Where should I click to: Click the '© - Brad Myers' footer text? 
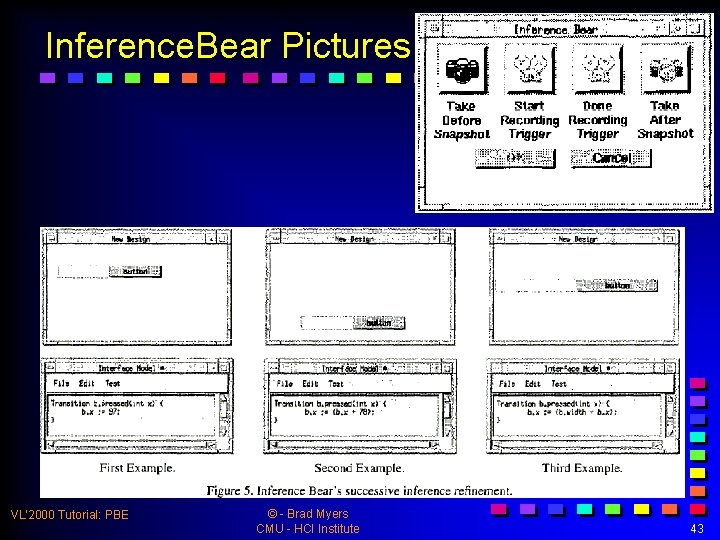pyautogui.click(x=308, y=513)
